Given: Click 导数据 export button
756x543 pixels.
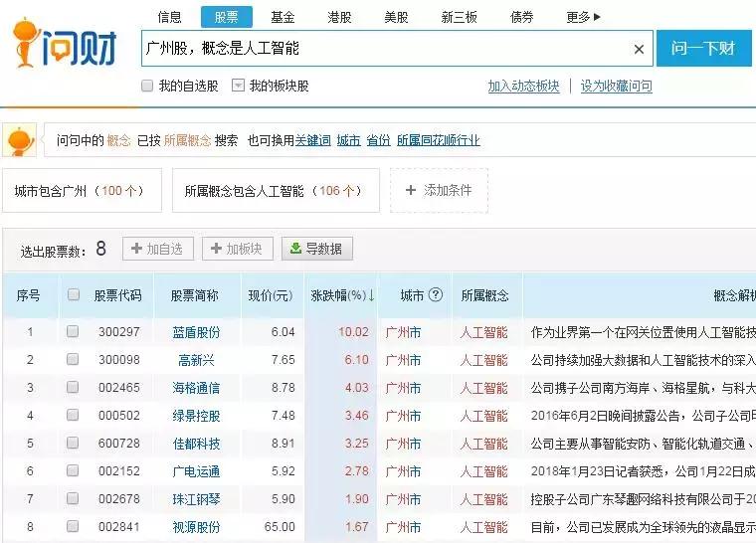Looking at the screenshot, I should (317, 249).
